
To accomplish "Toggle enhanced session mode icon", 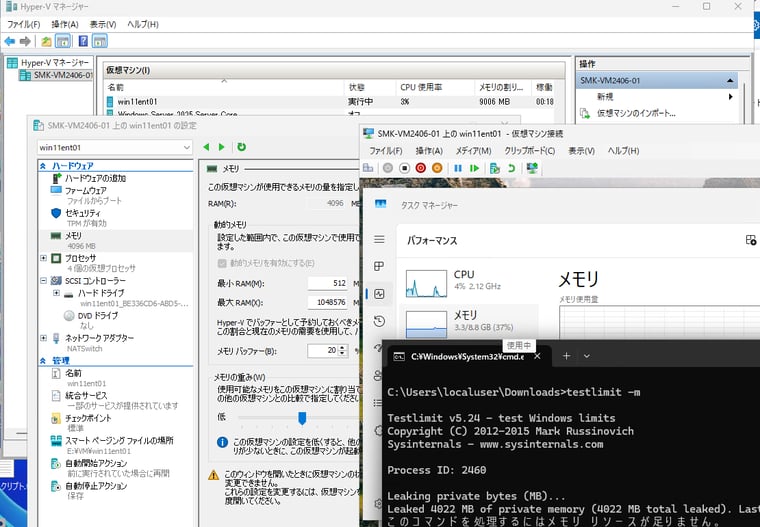I will [x=532, y=168].
